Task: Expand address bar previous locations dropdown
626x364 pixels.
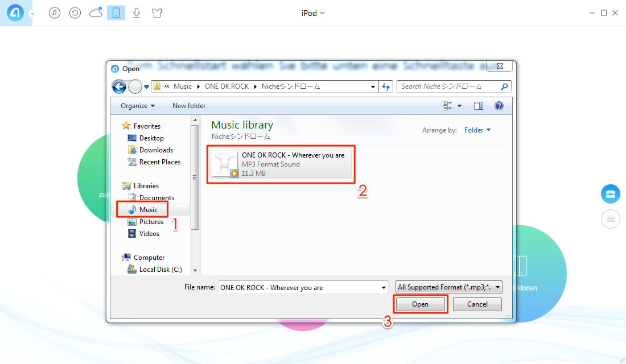Action: point(373,86)
